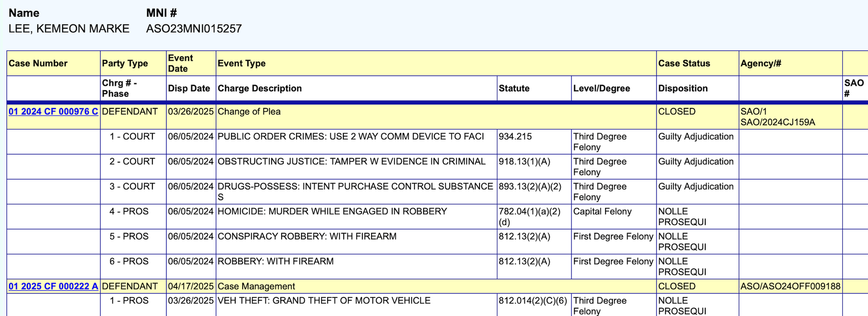Select the HOMICIDE murder charge description
Screen dimensions: 868x316
pos(332,212)
